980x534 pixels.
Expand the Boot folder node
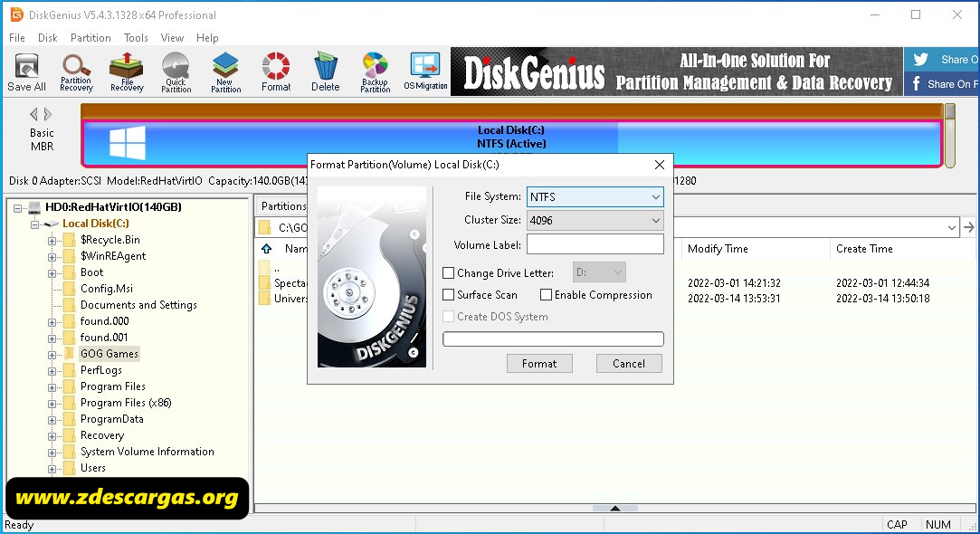pos(52,273)
